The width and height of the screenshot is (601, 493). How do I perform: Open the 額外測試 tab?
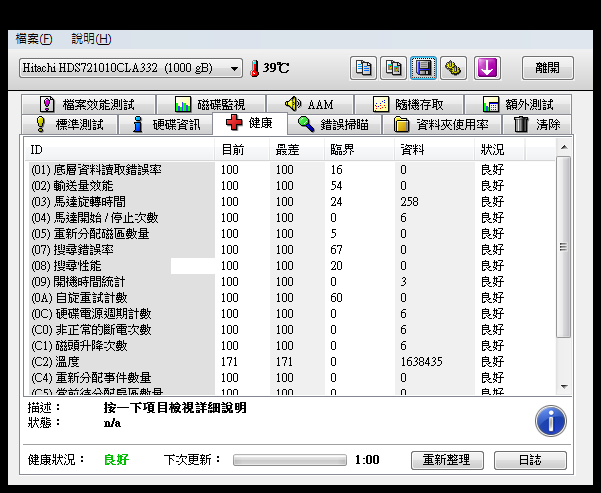click(518, 104)
